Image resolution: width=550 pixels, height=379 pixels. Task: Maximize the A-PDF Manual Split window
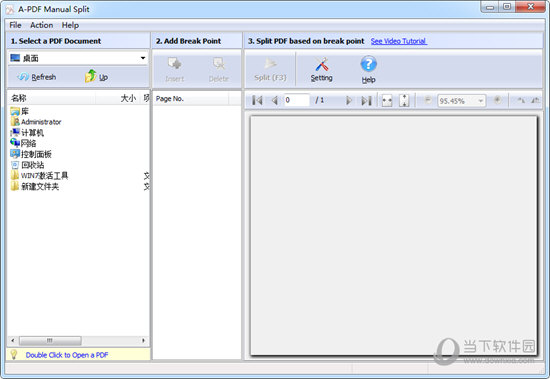pyautogui.click(x=507, y=7)
